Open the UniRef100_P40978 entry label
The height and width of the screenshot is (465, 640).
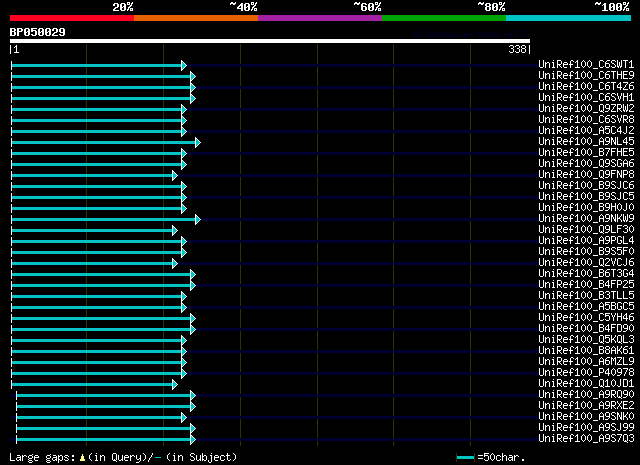586,373
